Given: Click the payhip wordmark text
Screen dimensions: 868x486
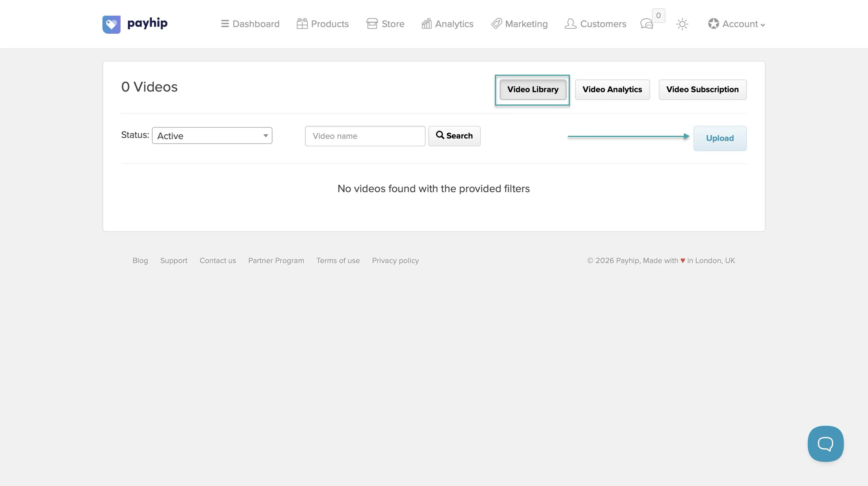Looking at the screenshot, I should pyautogui.click(x=147, y=23).
